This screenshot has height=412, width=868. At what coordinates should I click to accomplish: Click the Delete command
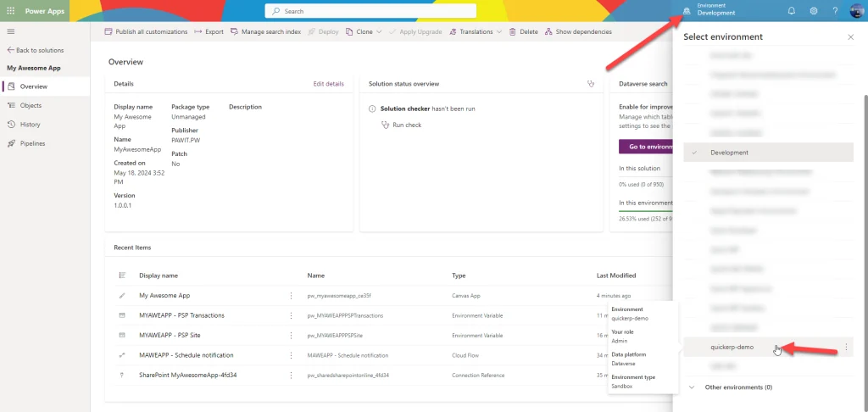coord(524,31)
